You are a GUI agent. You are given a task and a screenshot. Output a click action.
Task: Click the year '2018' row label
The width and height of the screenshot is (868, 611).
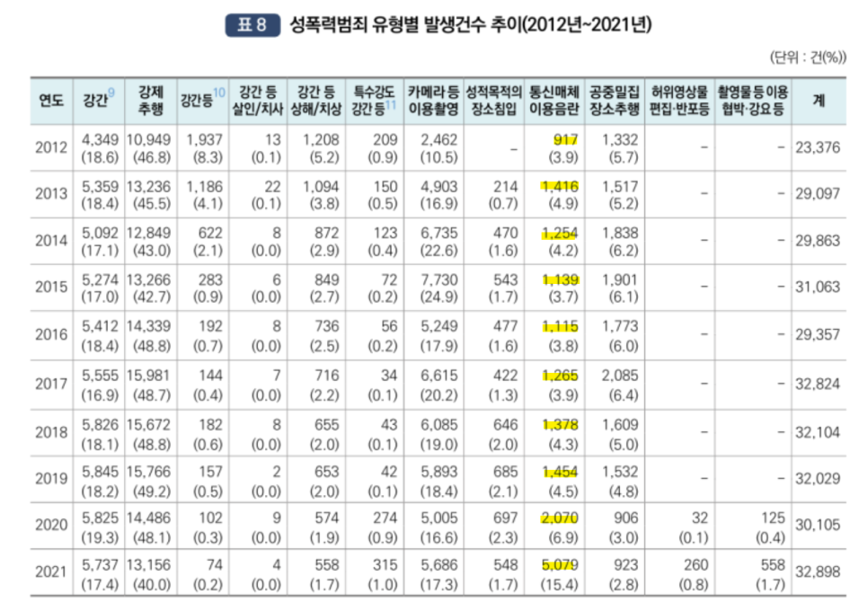[51, 432]
